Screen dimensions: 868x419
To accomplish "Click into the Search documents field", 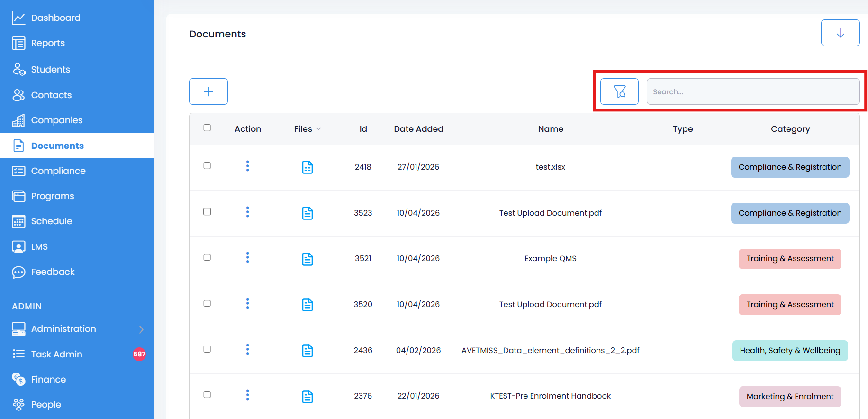I will (x=752, y=91).
